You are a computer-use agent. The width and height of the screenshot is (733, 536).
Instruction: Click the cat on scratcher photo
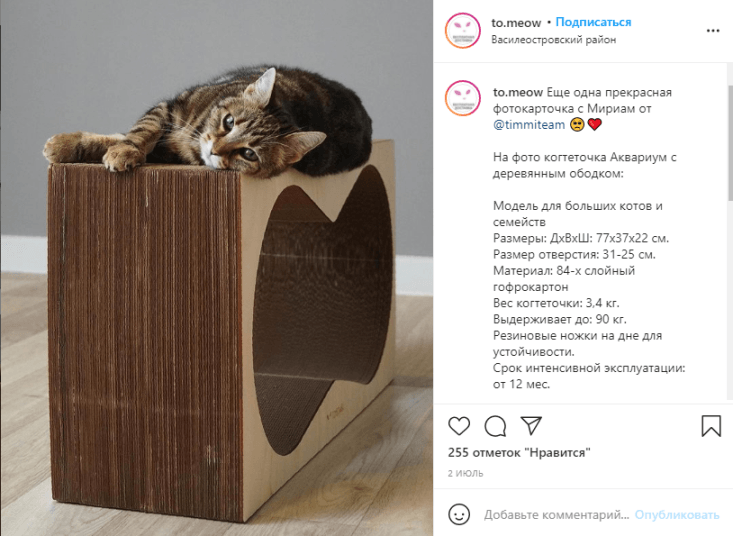point(217,268)
